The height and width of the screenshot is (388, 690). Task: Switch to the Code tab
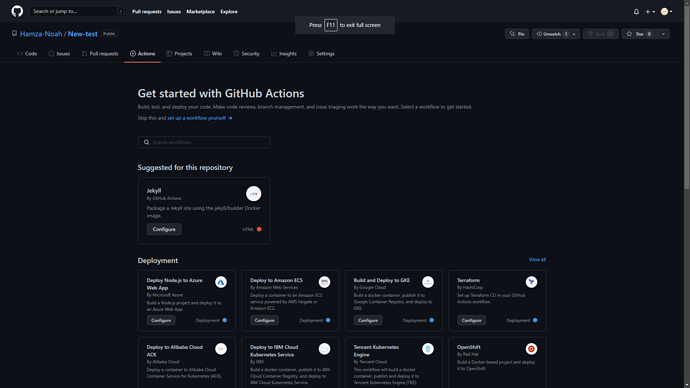pyautogui.click(x=27, y=54)
